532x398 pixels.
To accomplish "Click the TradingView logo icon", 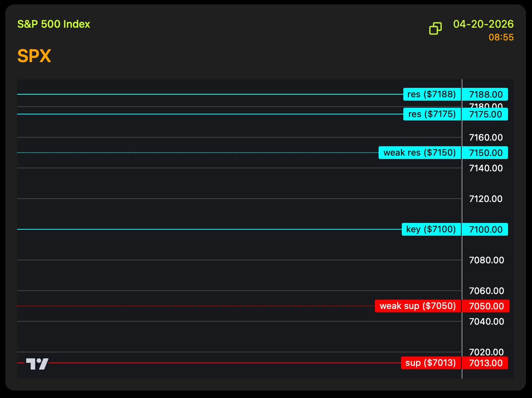I will [37, 364].
